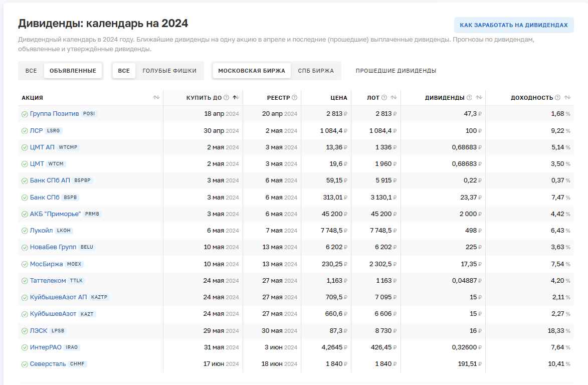Image resolution: width=588 pixels, height=385 pixels.
Task: Sort by ДОХОДНОСТЬ column arrows
Action: pos(567,97)
